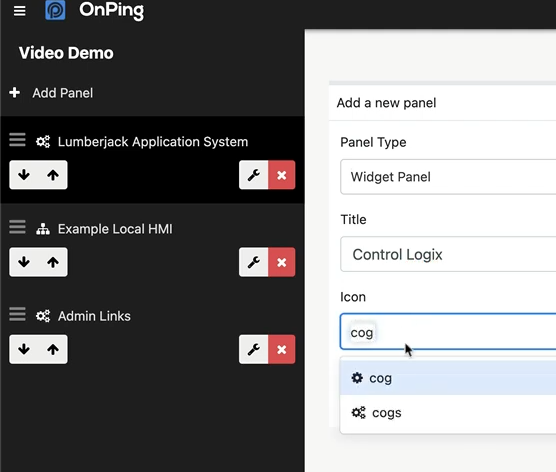The image size is (556, 472).
Task: Grab the Admin Links drag handle
Action: (x=17, y=314)
